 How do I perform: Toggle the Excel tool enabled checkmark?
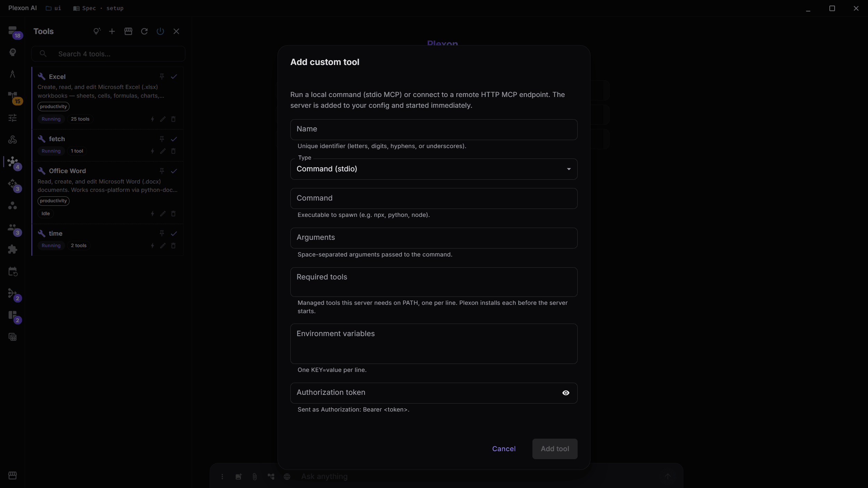pyautogui.click(x=174, y=76)
